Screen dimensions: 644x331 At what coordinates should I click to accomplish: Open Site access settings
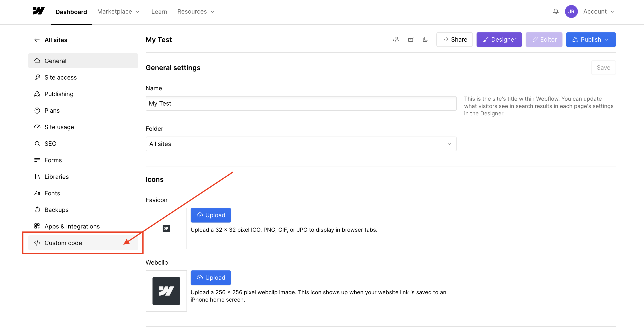pos(60,77)
